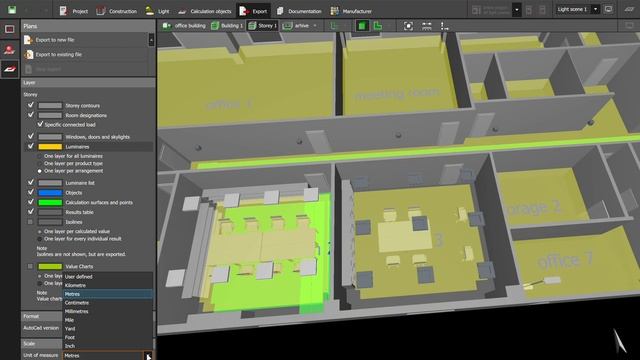Click the Objects blue color swatch
Viewport: 640px width, 360px height.
[x=50, y=193]
